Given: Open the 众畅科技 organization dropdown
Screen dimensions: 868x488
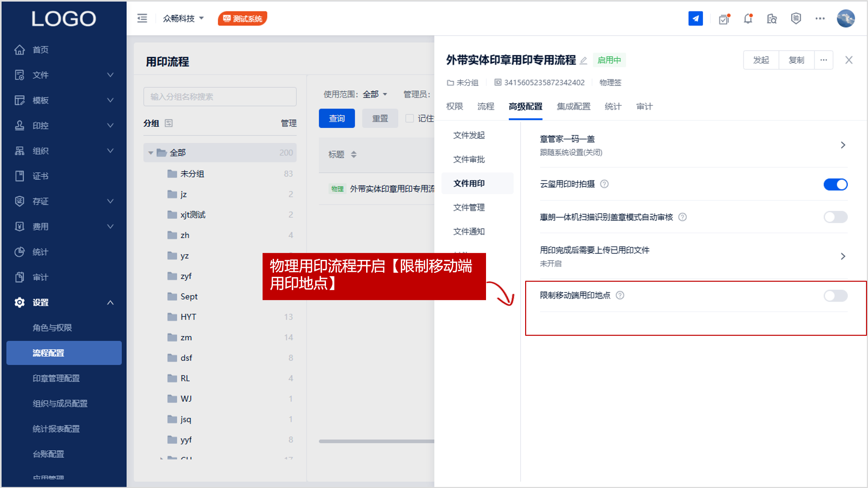Looking at the screenshot, I should [x=183, y=18].
